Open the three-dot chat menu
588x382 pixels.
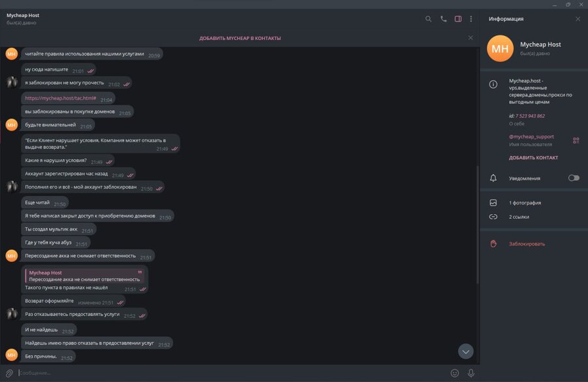471,19
